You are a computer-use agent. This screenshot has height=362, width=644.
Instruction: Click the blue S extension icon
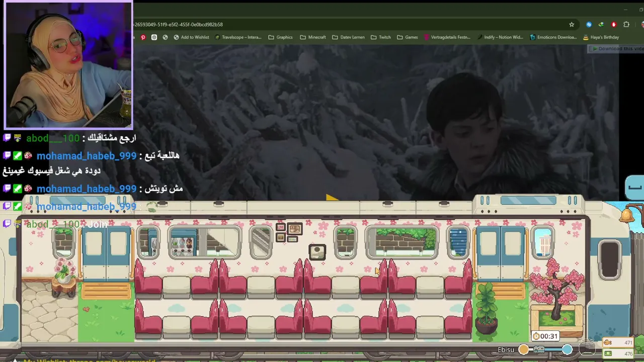click(589, 24)
